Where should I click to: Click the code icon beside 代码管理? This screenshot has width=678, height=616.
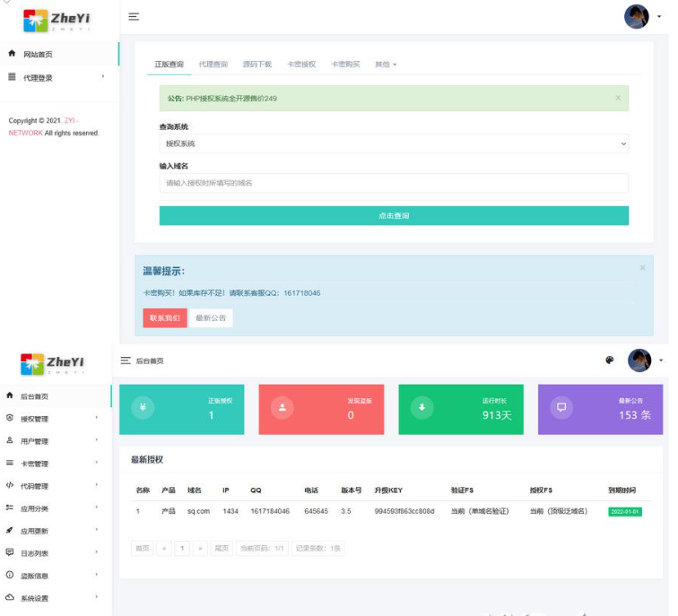point(10,485)
